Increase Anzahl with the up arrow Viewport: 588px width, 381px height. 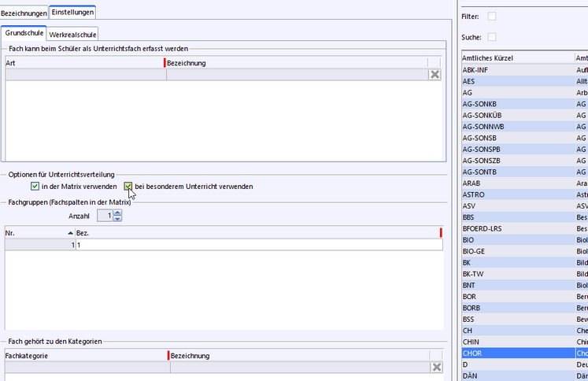coord(117,213)
